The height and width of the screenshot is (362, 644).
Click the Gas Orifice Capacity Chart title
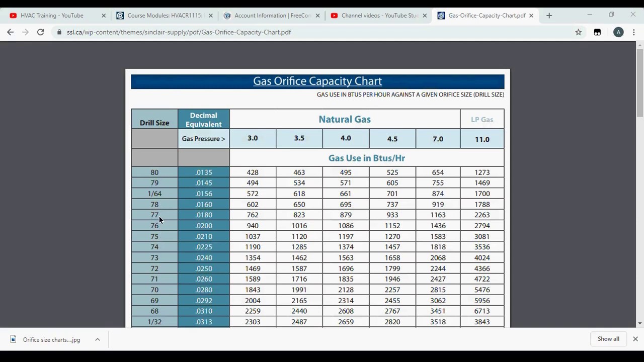click(317, 81)
